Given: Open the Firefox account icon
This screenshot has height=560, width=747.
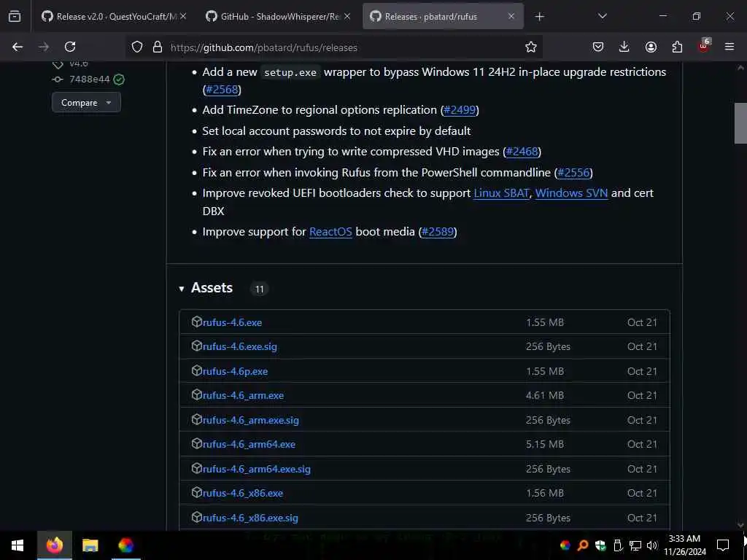Looking at the screenshot, I should 651,47.
